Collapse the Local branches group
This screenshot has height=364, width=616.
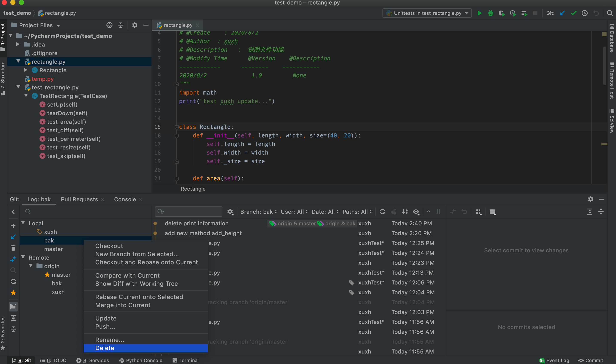coord(23,223)
